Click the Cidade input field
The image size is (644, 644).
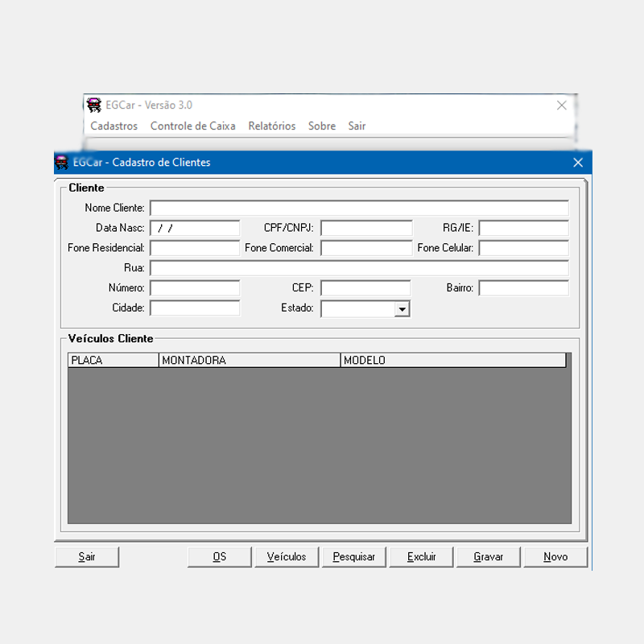coord(195,308)
